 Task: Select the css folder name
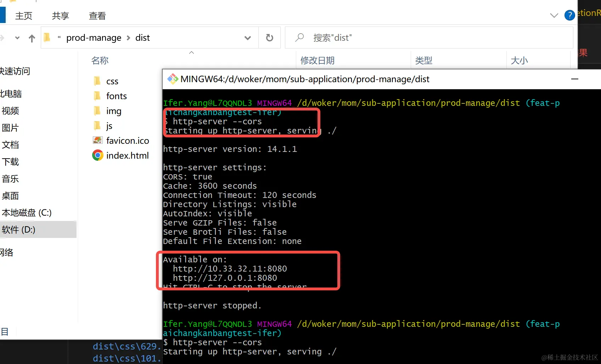pyautogui.click(x=112, y=81)
